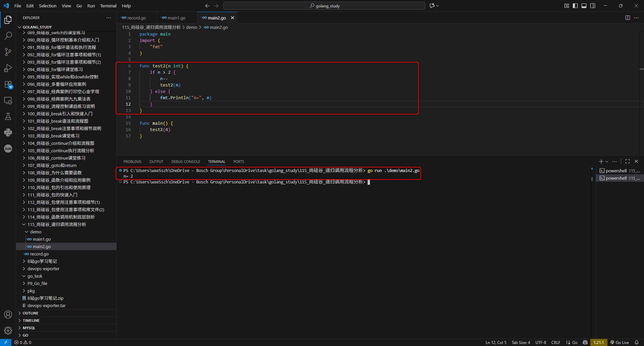Image resolution: width=644 pixels, height=346 pixels.
Task: Change the UTF-8 file encoding
Action: (x=541, y=342)
